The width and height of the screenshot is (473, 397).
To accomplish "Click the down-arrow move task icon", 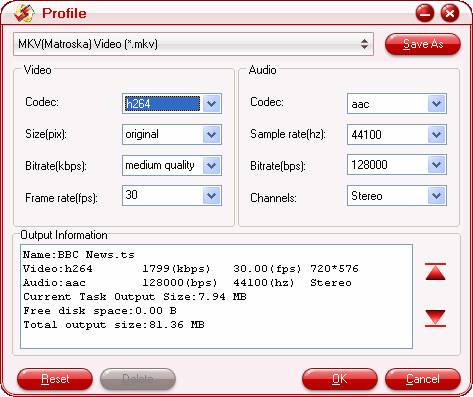I will [x=435, y=318].
